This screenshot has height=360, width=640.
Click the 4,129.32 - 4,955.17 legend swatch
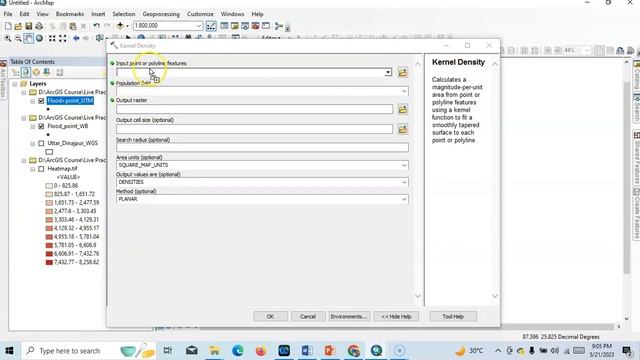[x=49, y=228]
